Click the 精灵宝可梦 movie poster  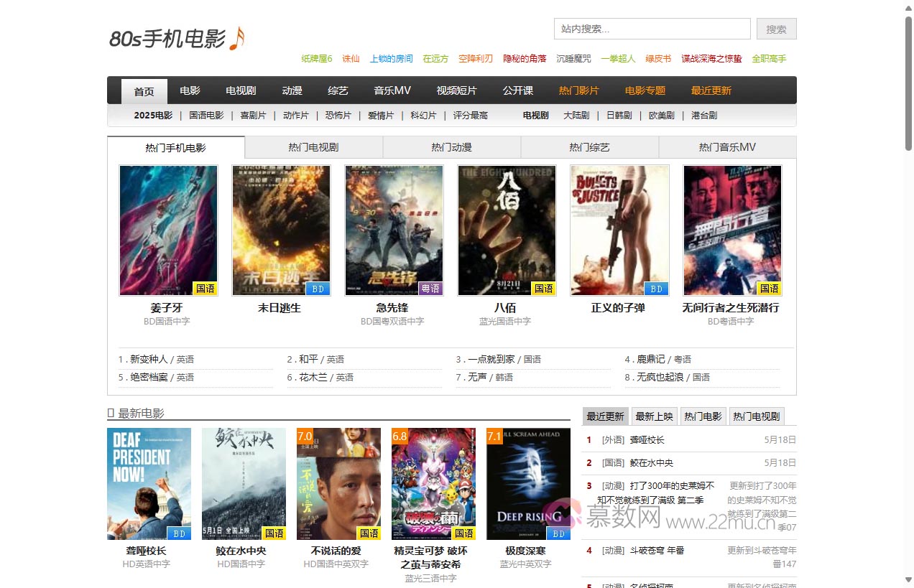pyautogui.click(x=433, y=483)
